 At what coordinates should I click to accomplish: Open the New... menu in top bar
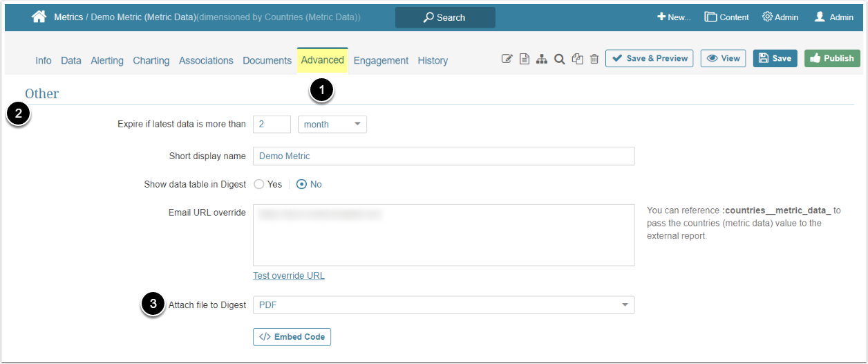click(x=674, y=17)
